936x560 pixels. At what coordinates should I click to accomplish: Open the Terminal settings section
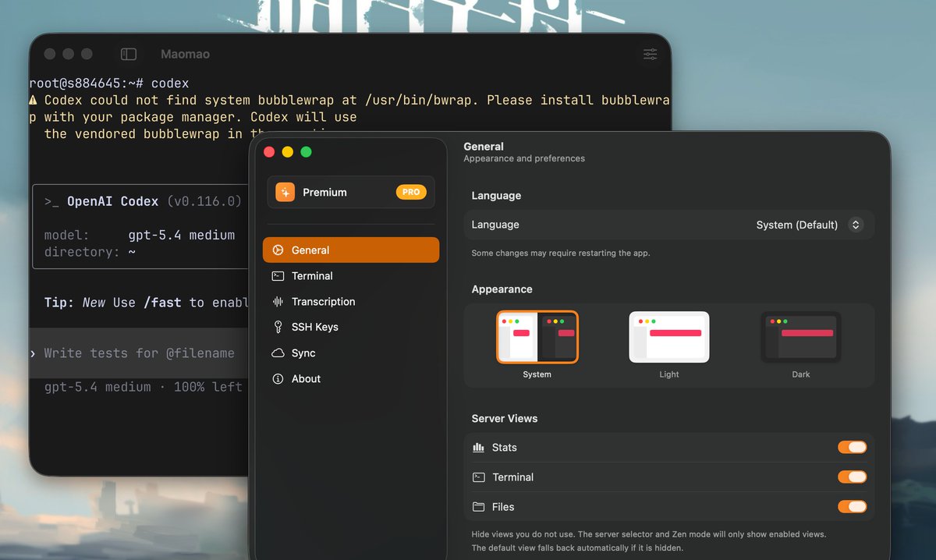[x=351, y=275]
